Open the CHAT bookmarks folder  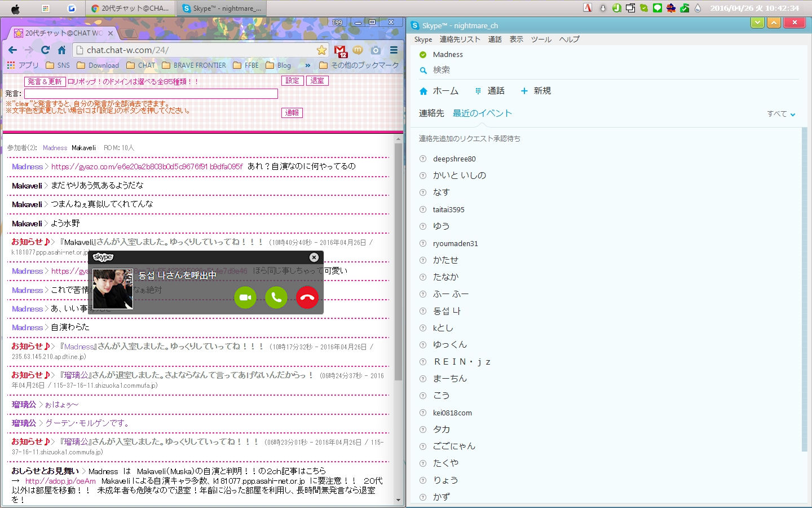click(141, 65)
